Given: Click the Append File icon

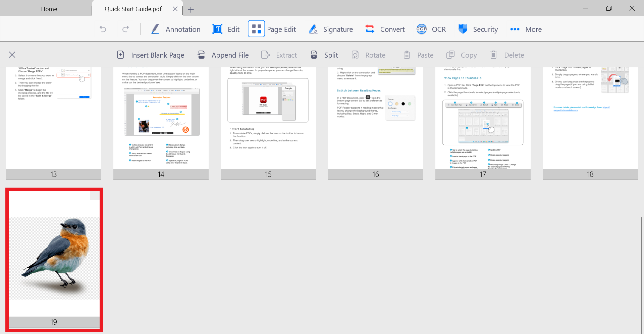Looking at the screenshot, I should [x=201, y=55].
